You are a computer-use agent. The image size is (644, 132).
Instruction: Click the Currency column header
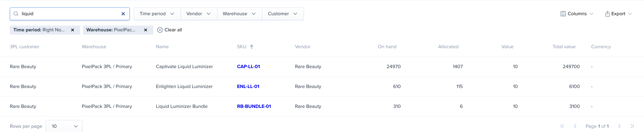point(601,47)
